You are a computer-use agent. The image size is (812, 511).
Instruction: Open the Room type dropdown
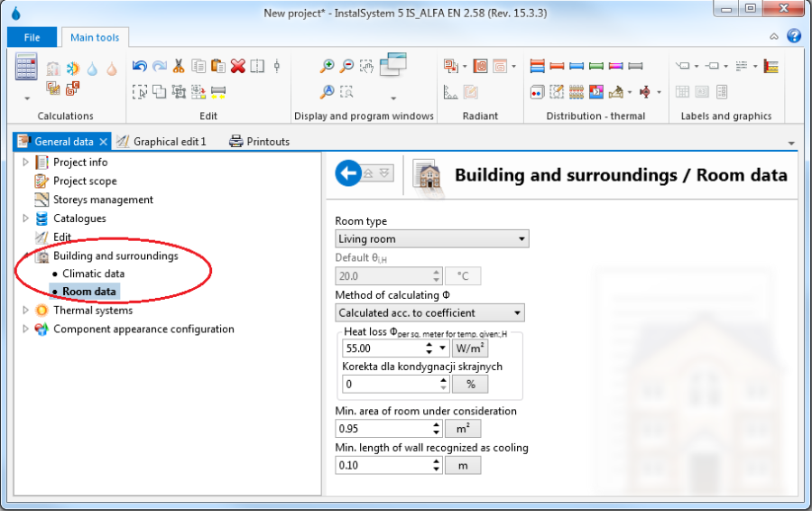pyautogui.click(x=431, y=239)
